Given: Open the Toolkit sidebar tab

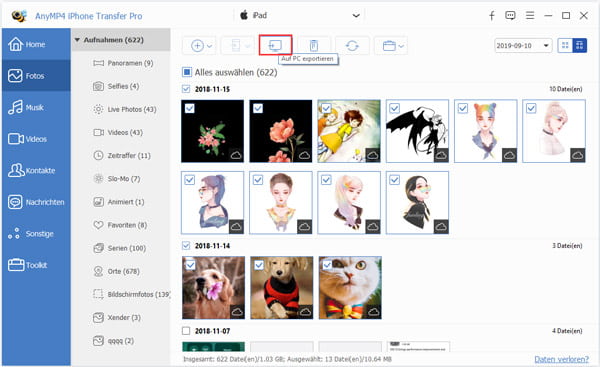Looking at the screenshot, I should (36, 265).
